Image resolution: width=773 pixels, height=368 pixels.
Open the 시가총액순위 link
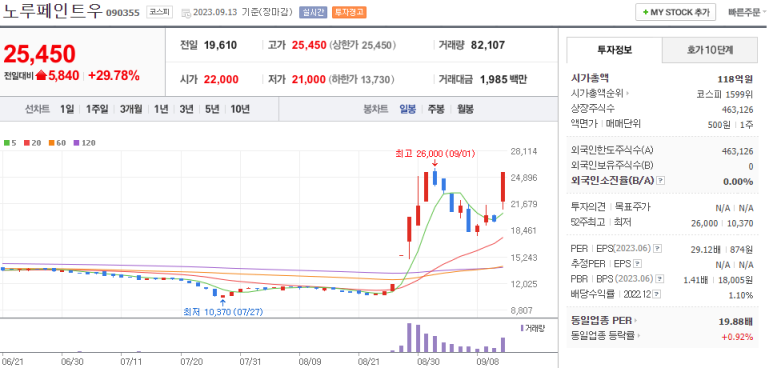click(599, 93)
